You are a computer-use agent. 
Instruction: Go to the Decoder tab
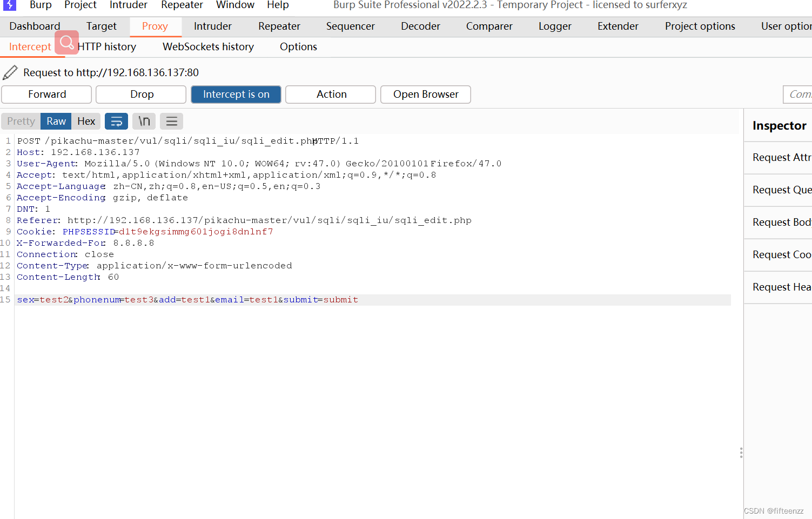coord(420,26)
